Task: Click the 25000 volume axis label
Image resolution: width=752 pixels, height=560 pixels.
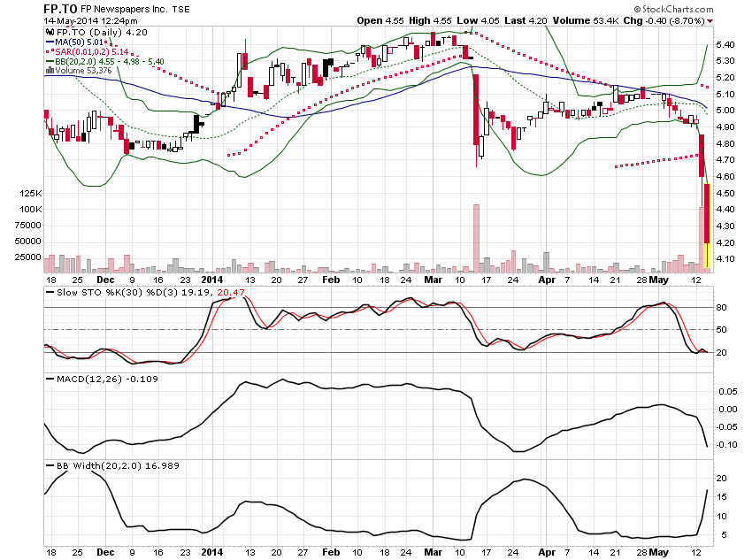Action: click(x=27, y=257)
